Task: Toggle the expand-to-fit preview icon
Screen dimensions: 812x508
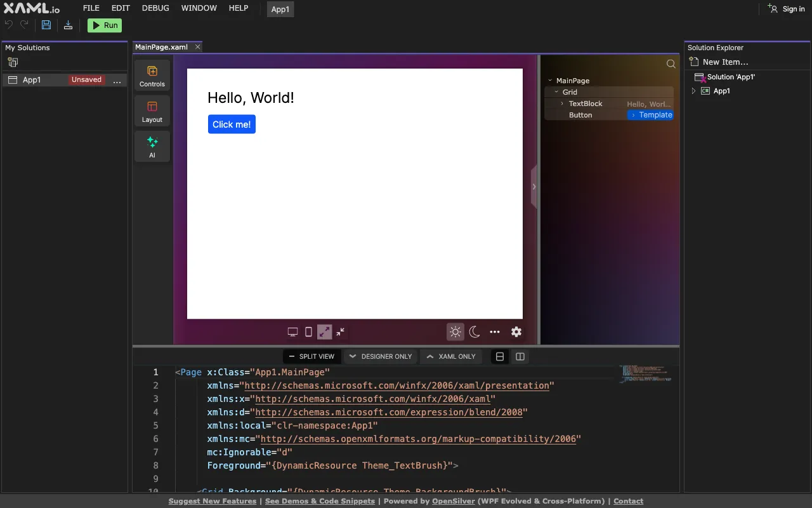Action: point(324,332)
